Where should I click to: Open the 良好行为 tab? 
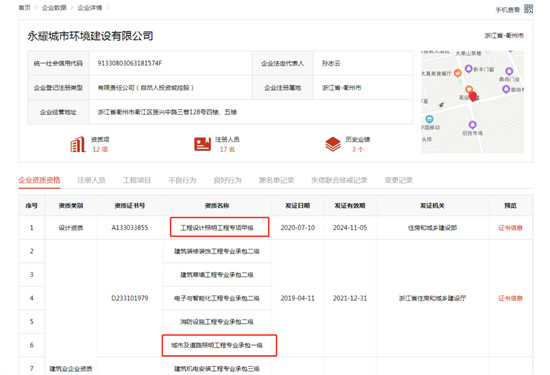[228, 180]
